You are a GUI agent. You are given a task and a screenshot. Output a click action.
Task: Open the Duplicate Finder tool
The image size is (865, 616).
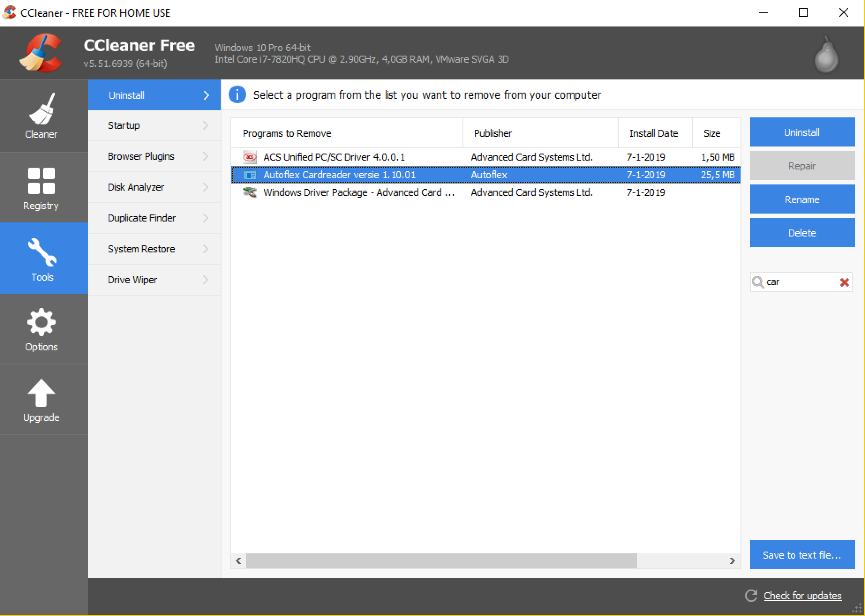(142, 218)
